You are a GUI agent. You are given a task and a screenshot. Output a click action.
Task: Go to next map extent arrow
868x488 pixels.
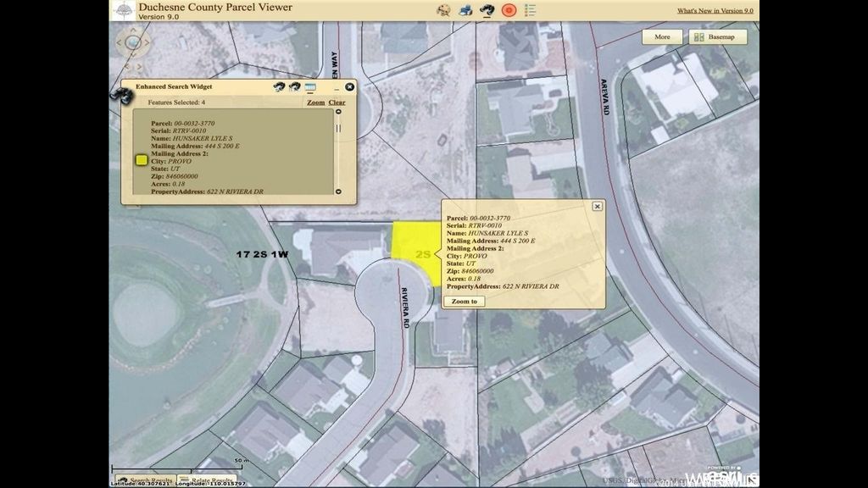pyautogui.click(x=140, y=66)
